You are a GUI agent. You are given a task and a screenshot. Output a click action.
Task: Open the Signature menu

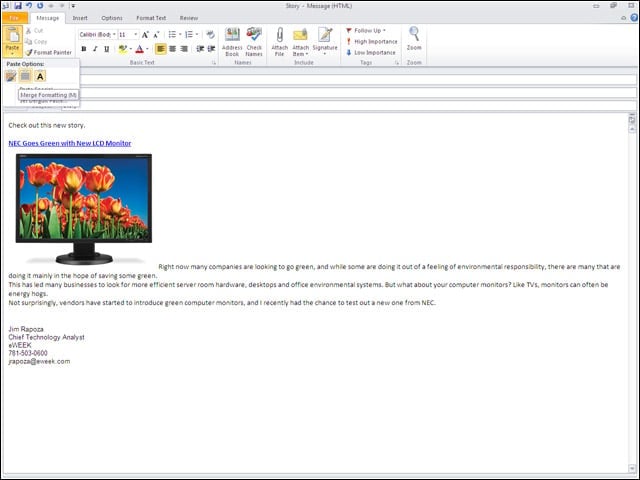(x=325, y=42)
